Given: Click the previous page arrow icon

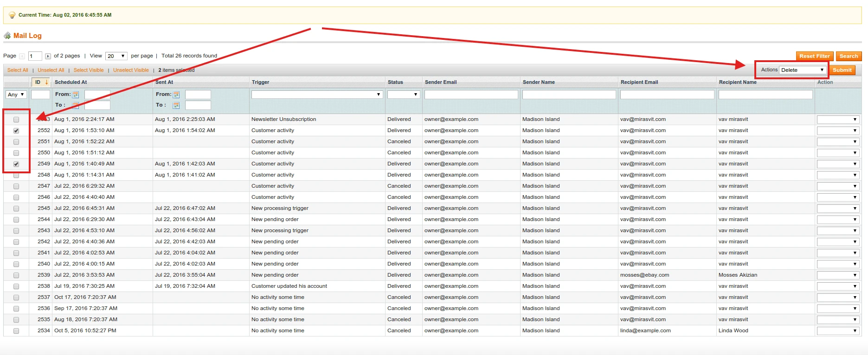Looking at the screenshot, I should click(22, 56).
